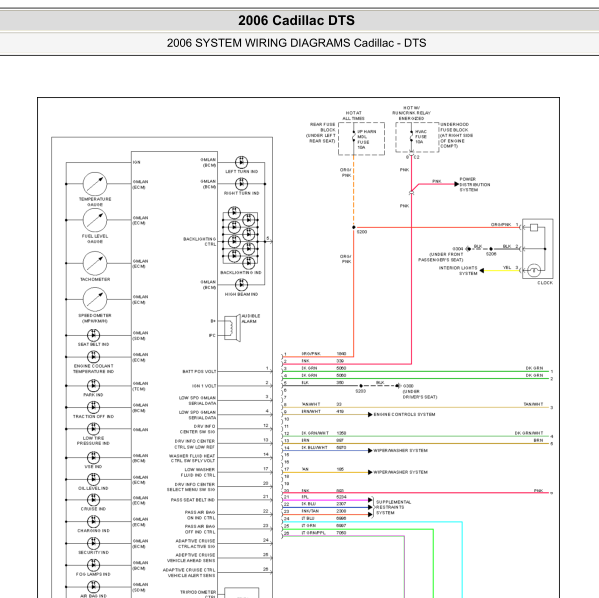Select the temperature gauge dial symbol
This screenshot has width=599, height=598.
95,184
